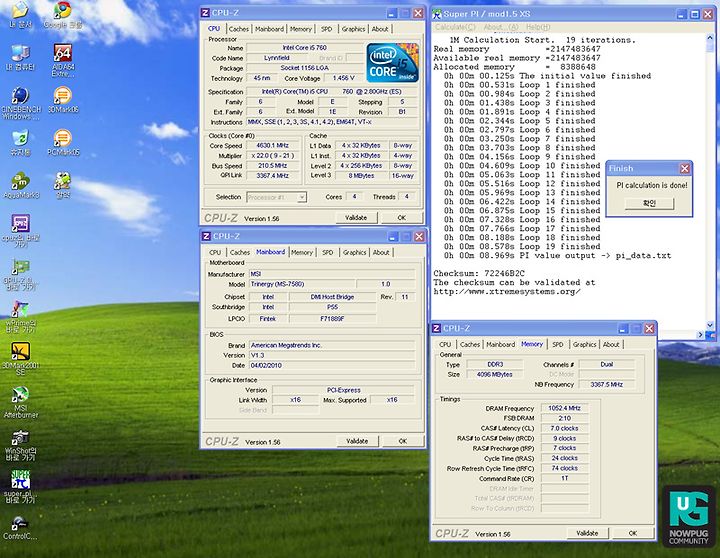Image resolution: width=720 pixels, height=558 pixels.
Task: Open About tab in Memory CPU-Z window
Action: click(611, 344)
